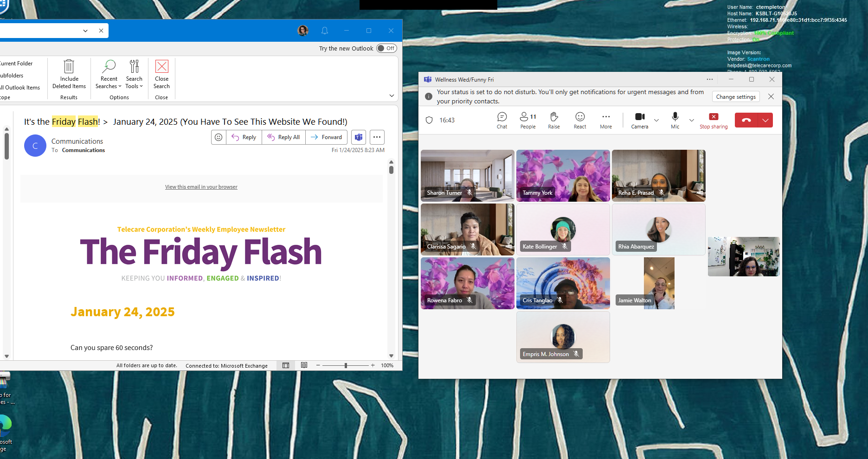Select the Current Folder scope
The width and height of the screenshot is (868, 459).
tap(16, 64)
